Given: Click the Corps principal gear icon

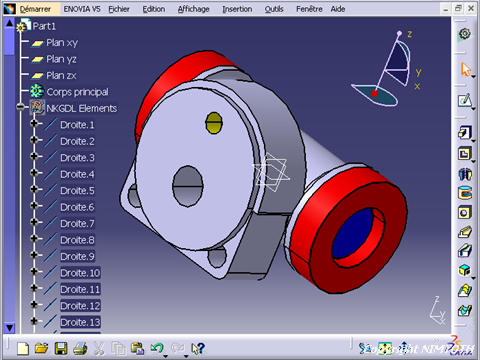Looking at the screenshot, I should [37, 91].
